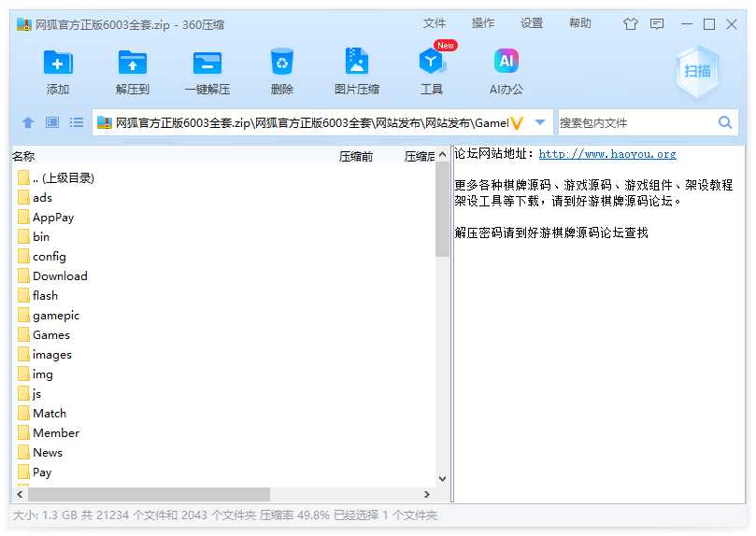This screenshot has height=536, width=756.
Task: Click the One-click Extract (一键解压) icon
Action: point(207,63)
